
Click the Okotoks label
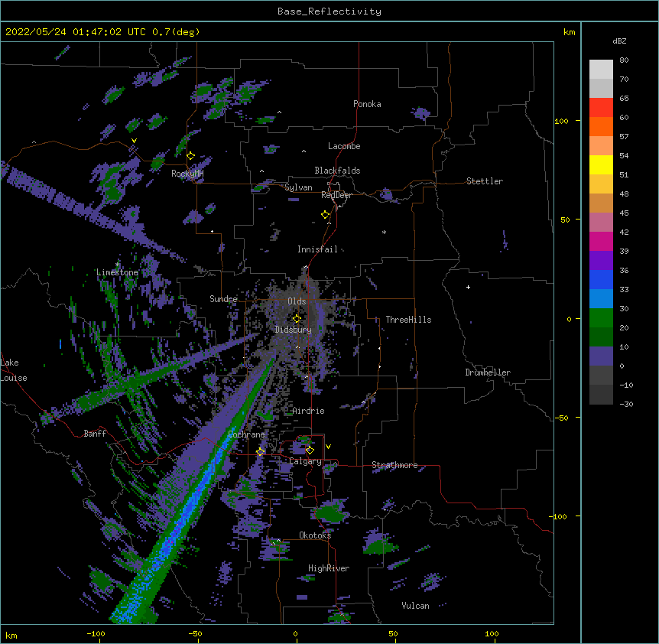point(315,535)
